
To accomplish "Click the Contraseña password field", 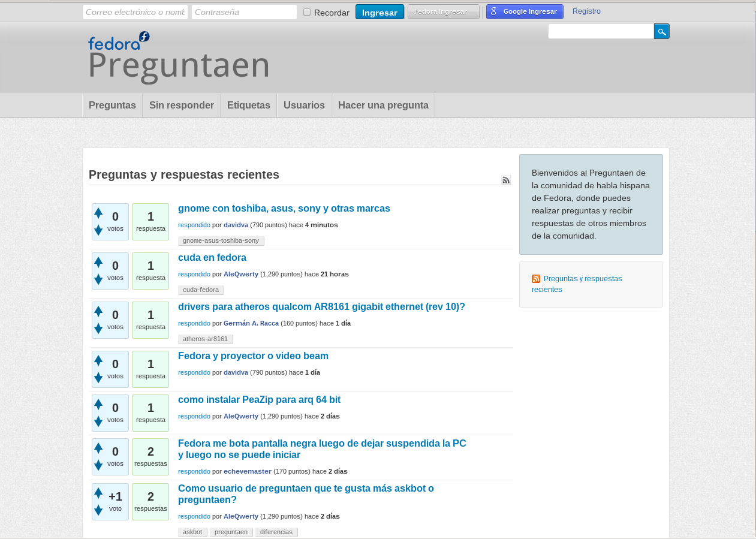I will tap(244, 12).
